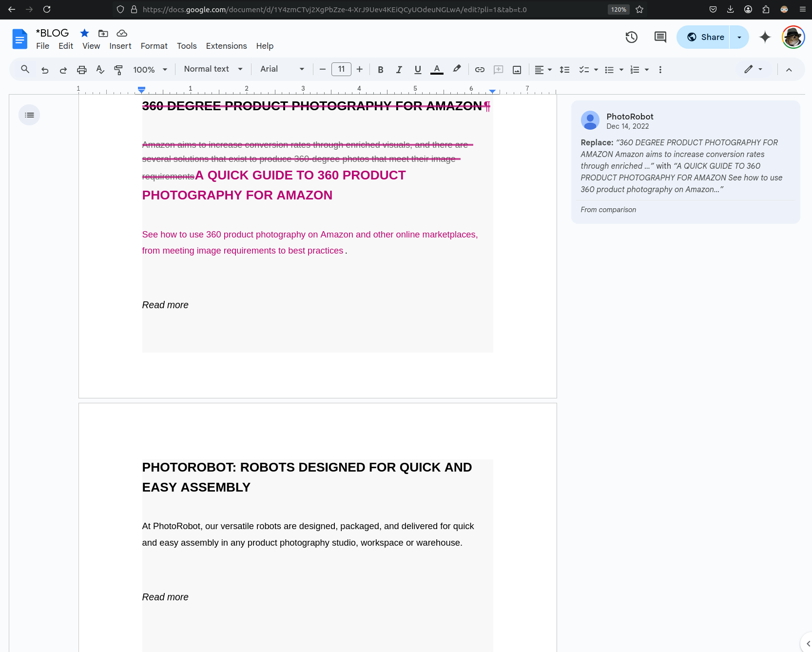Open the Extensions menu

tap(226, 46)
